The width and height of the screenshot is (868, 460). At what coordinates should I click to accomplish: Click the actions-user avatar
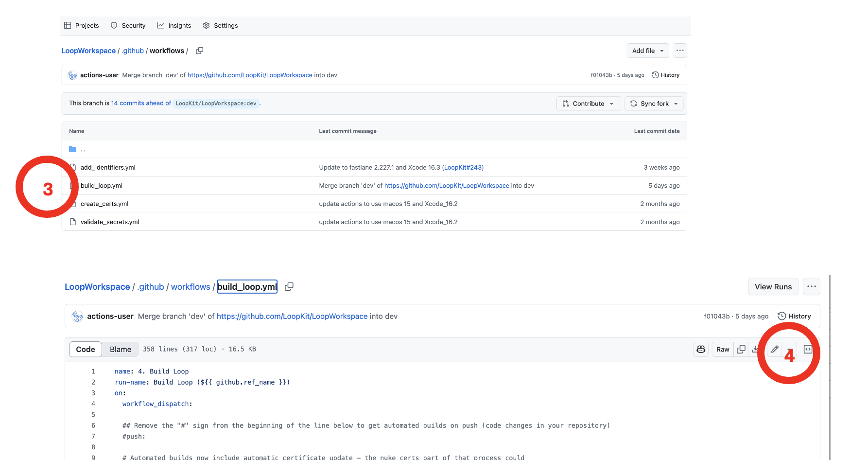(x=77, y=316)
